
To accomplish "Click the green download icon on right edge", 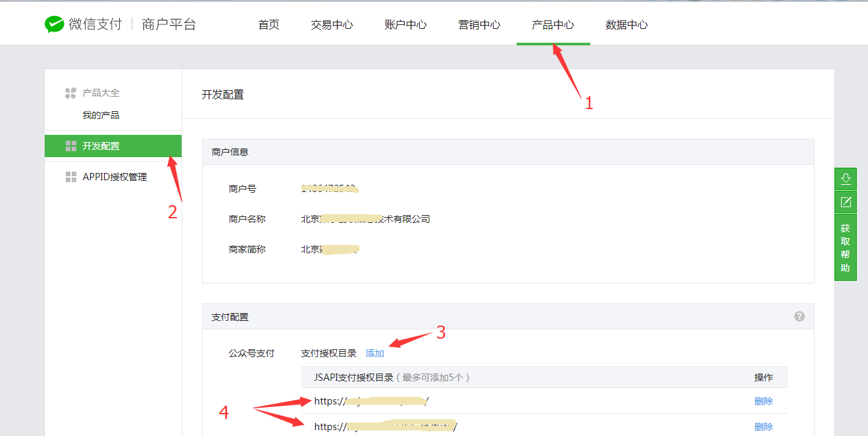I will coord(845,178).
